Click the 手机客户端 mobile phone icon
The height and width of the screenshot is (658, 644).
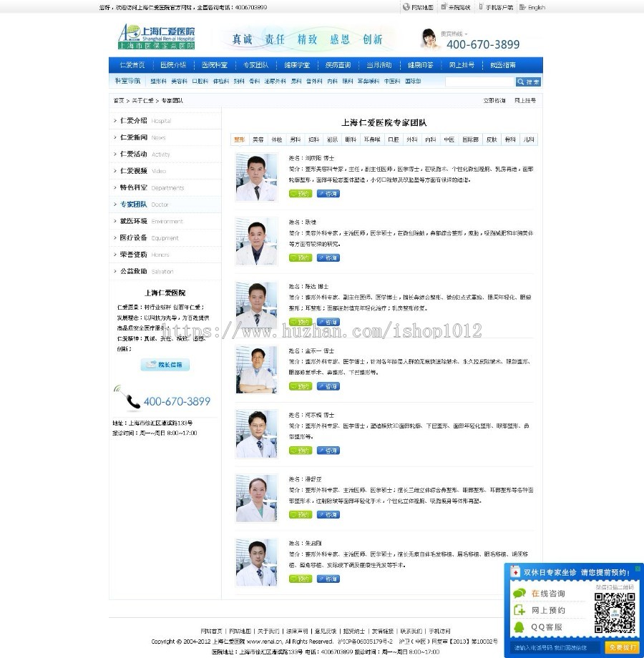click(x=479, y=7)
